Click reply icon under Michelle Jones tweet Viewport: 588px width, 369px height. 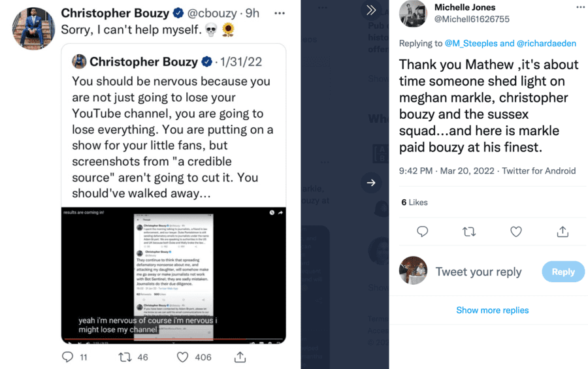[423, 231]
